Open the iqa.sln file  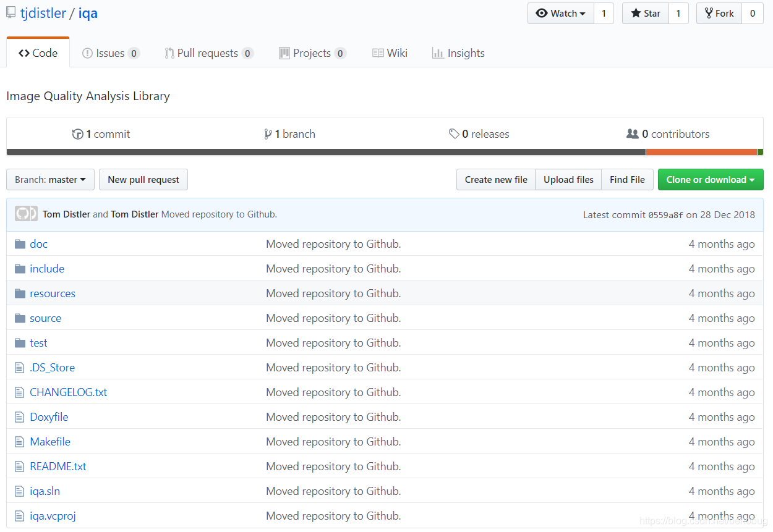point(45,491)
